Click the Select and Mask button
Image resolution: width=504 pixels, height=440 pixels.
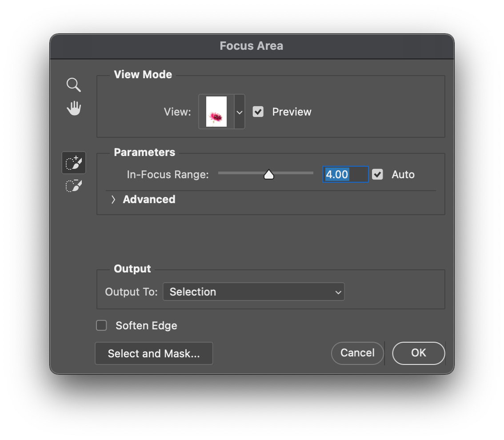pos(154,353)
